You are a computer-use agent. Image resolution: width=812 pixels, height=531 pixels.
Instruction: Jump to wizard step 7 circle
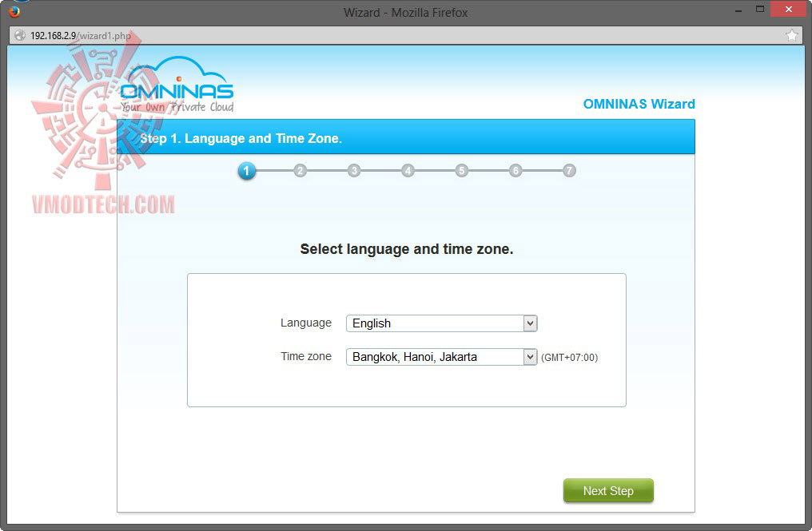(x=569, y=171)
